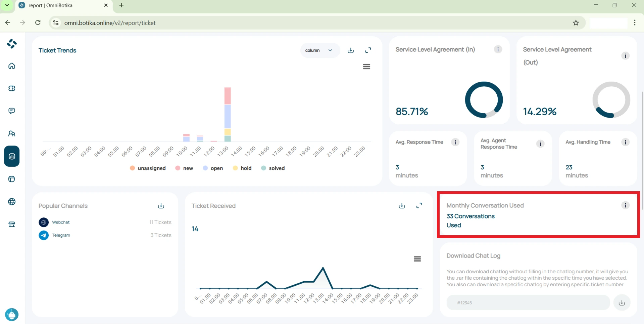Expand Ticket Trends chart to fullscreen
This screenshot has width=644, height=324.
click(368, 50)
